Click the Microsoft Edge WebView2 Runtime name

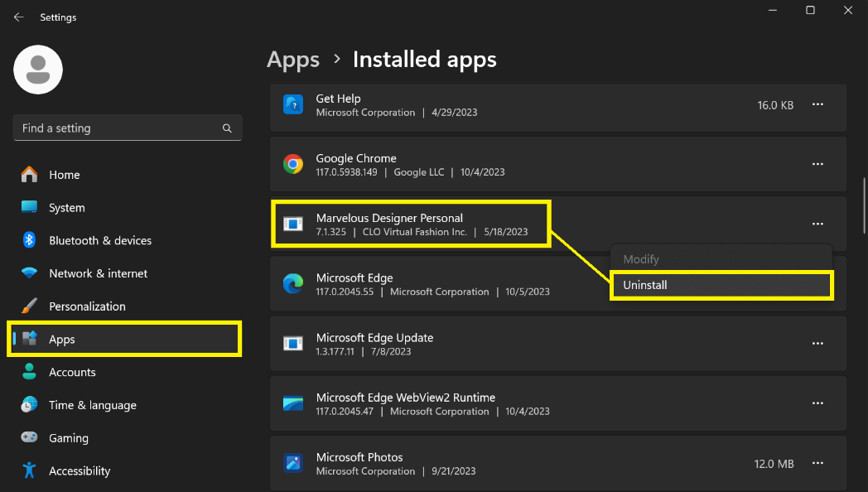click(x=405, y=398)
